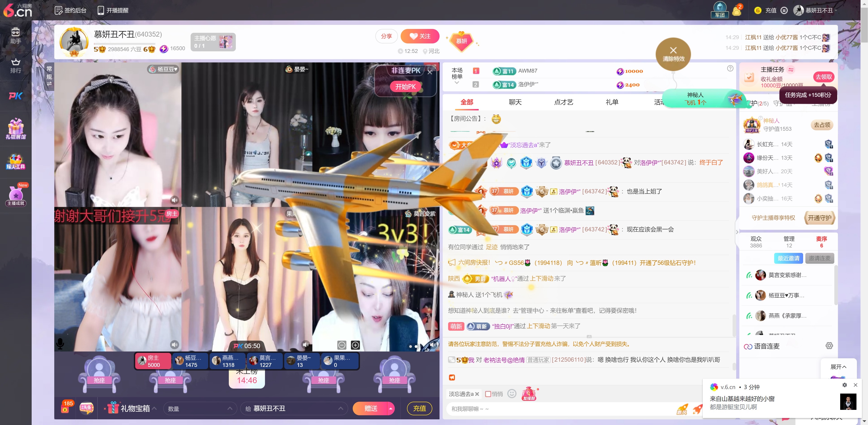Viewport: 868px width, 425px height.
Task: Open the 摇人工具 sidebar tool
Action: coord(16,162)
